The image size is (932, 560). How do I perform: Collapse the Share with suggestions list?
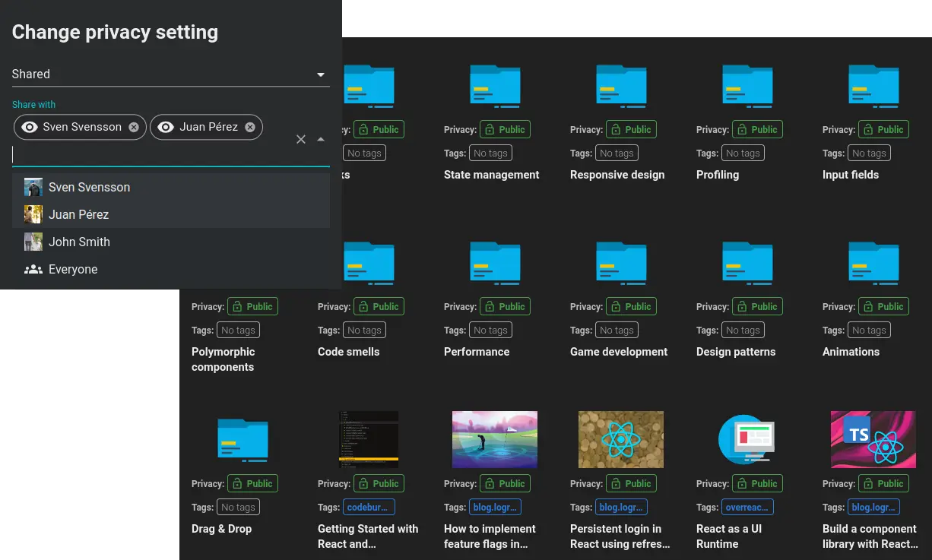click(x=321, y=139)
